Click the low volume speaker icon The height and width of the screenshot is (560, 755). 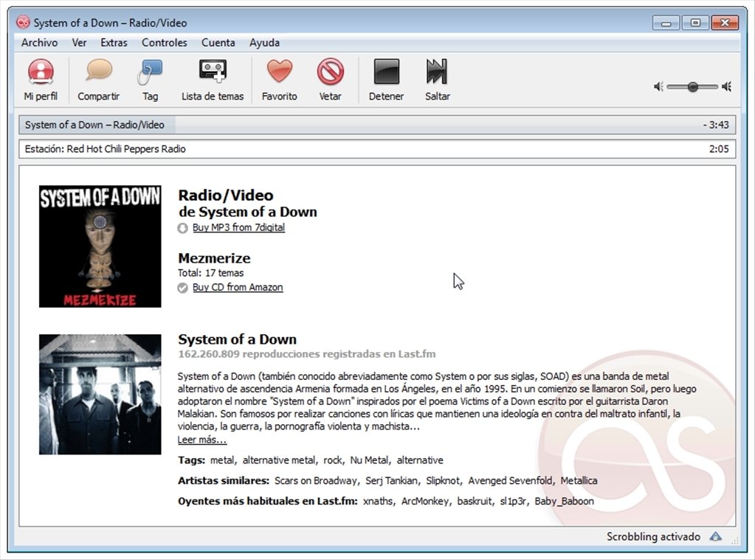pos(658,86)
